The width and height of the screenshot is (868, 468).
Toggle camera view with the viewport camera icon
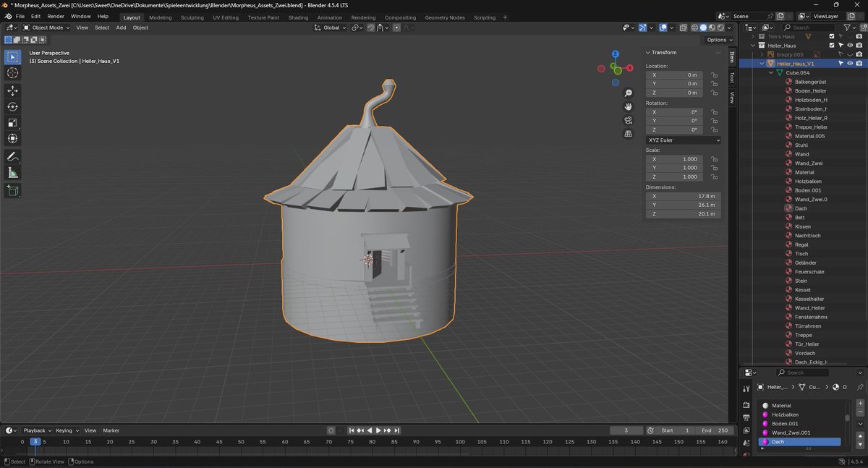click(x=629, y=120)
